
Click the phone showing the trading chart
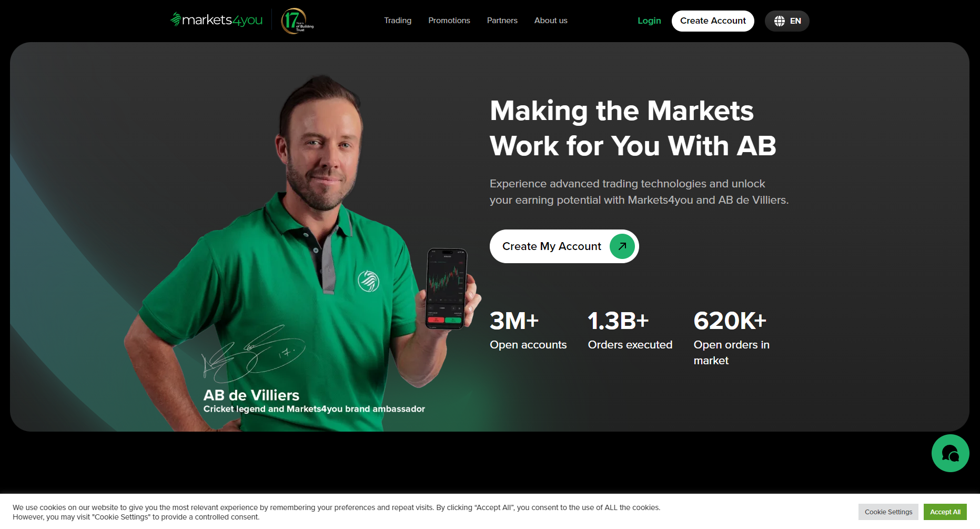click(x=446, y=288)
